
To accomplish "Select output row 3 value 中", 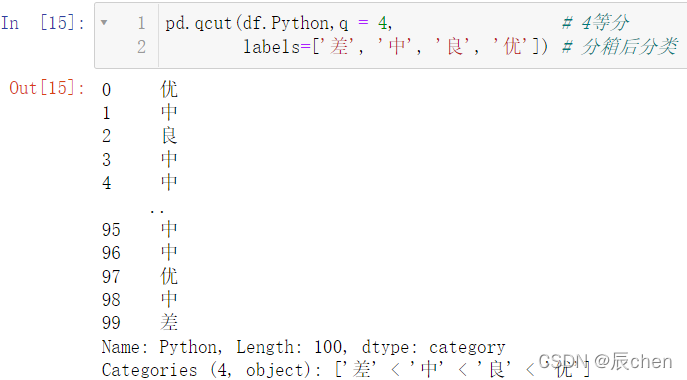I will point(169,159).
